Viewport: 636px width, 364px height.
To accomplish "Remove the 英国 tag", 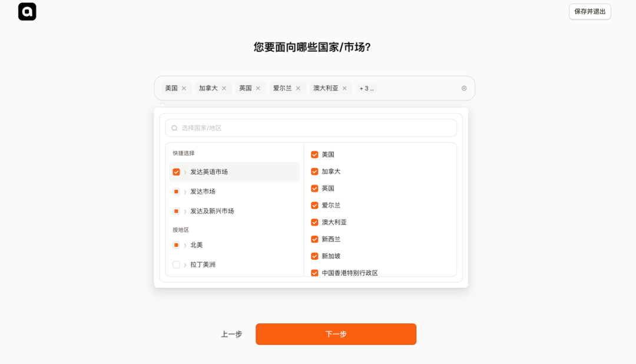I will coord(258,88).
